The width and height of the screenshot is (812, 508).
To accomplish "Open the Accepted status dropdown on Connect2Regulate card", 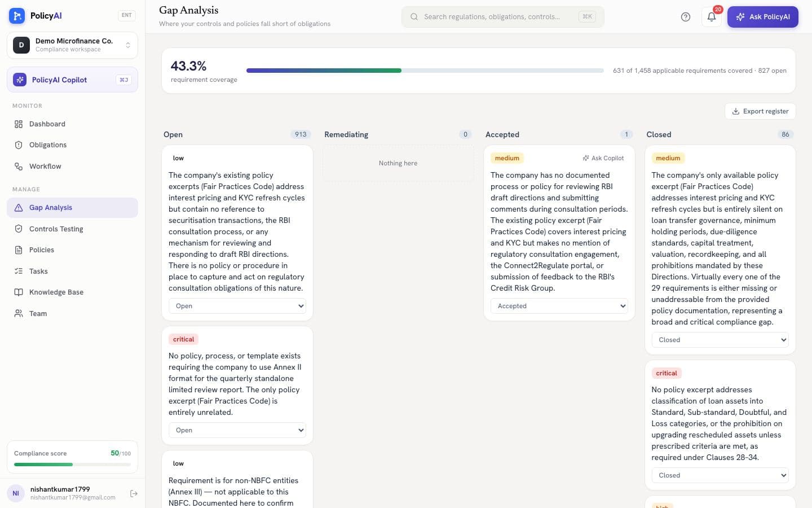I will pyautogui.click(x=559, y=306).
